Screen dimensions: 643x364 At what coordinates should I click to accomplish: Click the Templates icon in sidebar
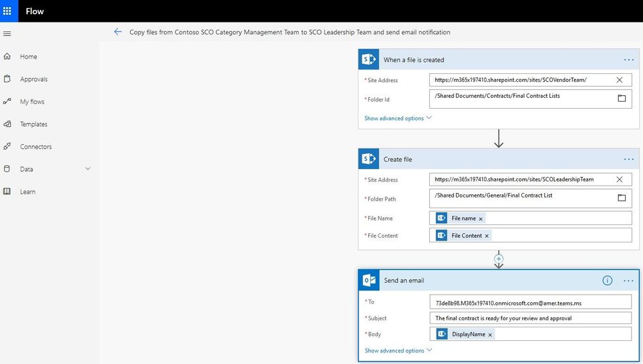[x=7, y=123]
